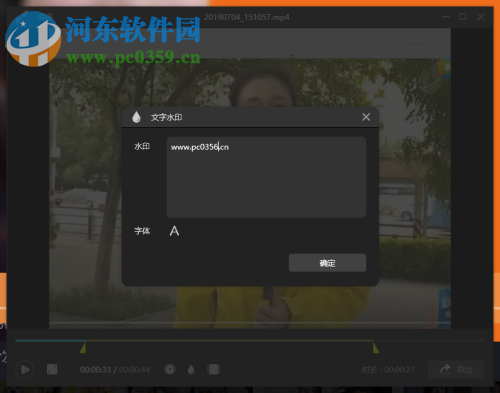Click the 时长 : 00:00:27 duration text
This screenshot has width=500, height=393.
point(388,370)
